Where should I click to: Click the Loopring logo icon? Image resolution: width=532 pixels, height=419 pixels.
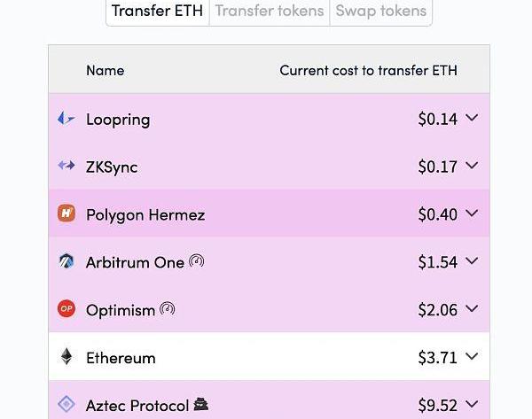point(66,119)
